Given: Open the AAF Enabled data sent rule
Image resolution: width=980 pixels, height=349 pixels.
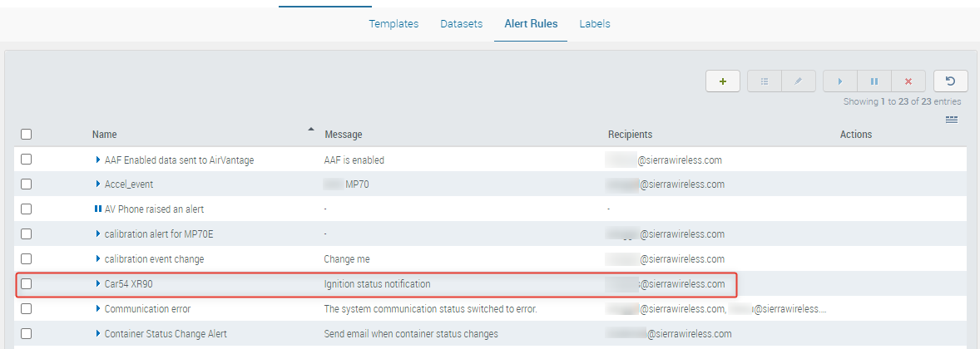Looking at the screenshot, I should point(179,160).
